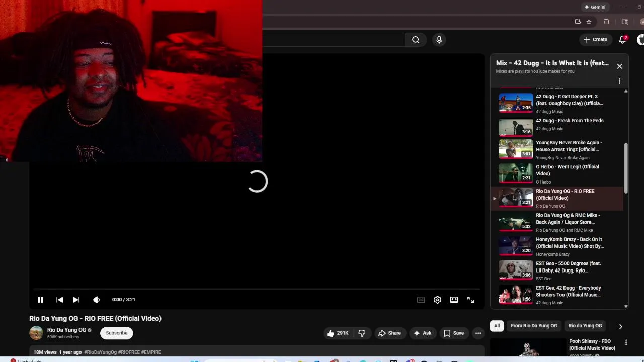Open #RioDaYungOg hashtag link
Screen dimensions: 644x362
pos(101,352)
